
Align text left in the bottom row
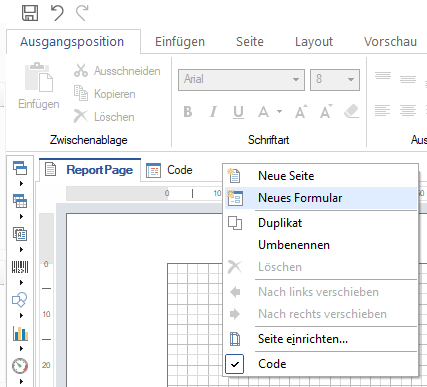click(x=383, y=110)
